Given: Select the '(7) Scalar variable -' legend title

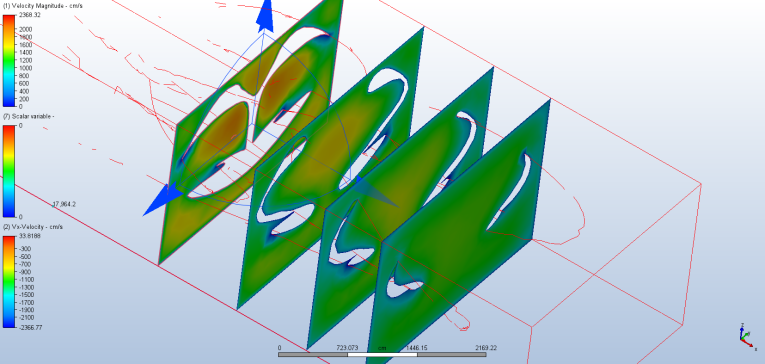Looking at the screenshot, I should (28, 116).
